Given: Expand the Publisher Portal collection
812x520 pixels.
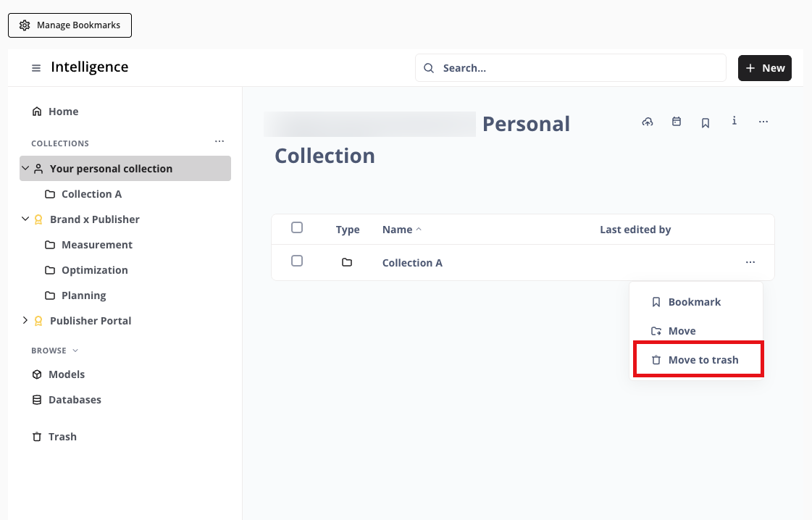Looking at the screenshot, I should (x=25, y=320).
